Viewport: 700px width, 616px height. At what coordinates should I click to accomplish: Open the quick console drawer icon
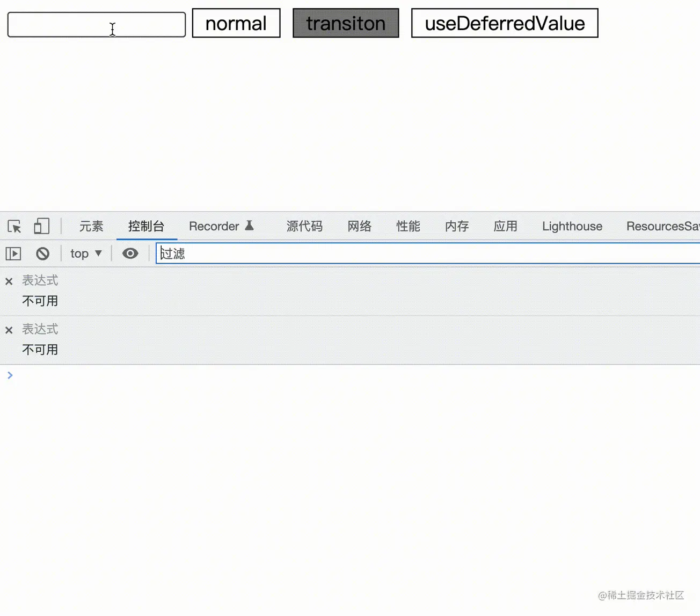13,253
